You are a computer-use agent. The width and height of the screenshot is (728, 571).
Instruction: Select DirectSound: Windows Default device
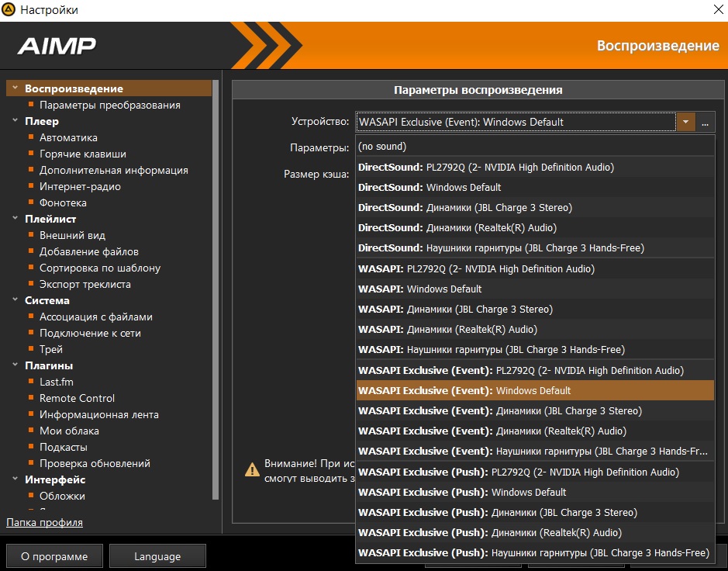coord(535,187)
